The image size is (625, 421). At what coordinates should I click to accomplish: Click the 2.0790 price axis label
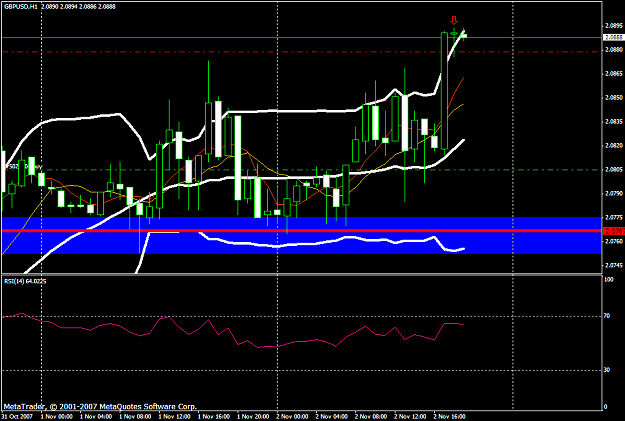click(x=613, y=194)
